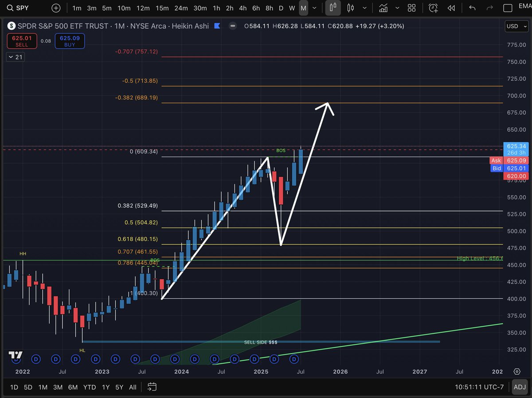The height and width of the screenshot is (398, 532).
Task: Expand the interval list chevron after M
Action: [x=315, y=8]
